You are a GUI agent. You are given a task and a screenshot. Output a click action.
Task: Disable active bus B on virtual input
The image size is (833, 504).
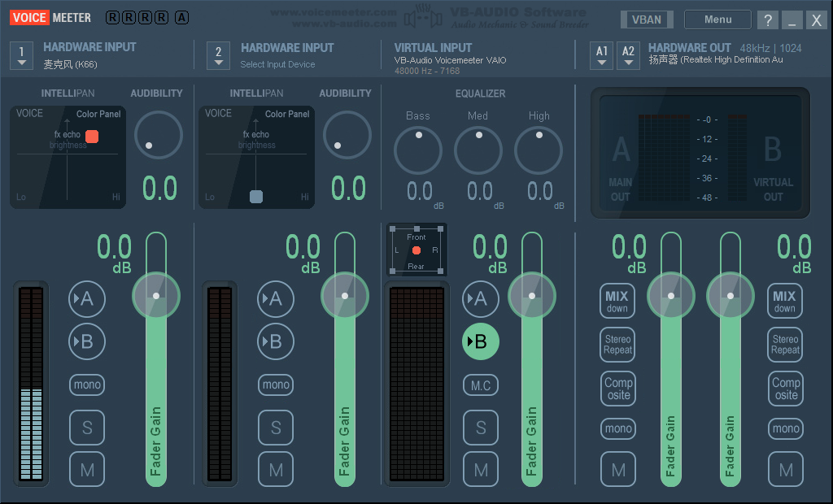pyautogui.click(x=481, y=341)
